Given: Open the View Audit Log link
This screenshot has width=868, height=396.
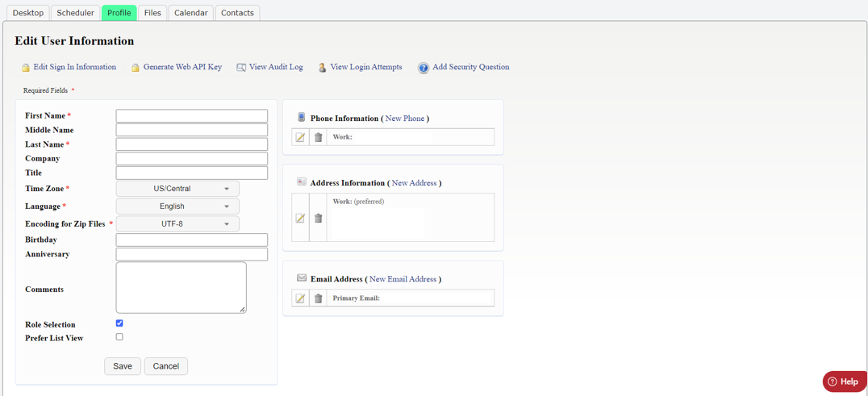Looking at the screenshot, I should click(x=276, y=67).
